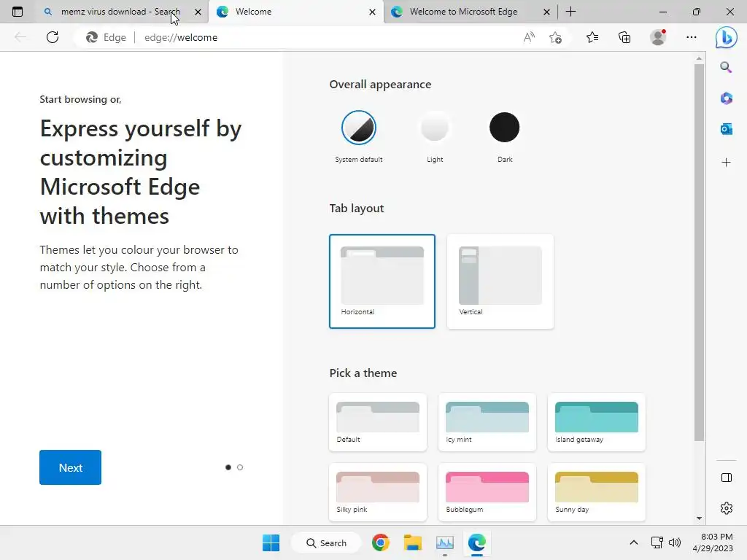Image resolution: width=747 pixels, height=560 pixels.
Task: Open the Bing chat sidebar icon
Action: click(726, 37)
